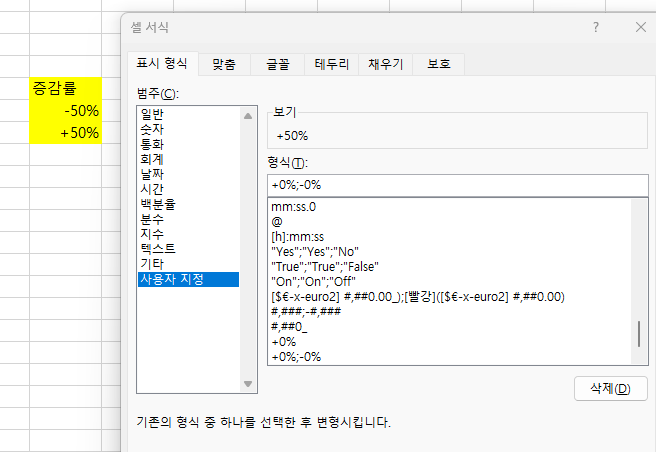Select the 증감률 header cell
The image size is (656, 452).
pyautogui.click(x=66, y=88)
